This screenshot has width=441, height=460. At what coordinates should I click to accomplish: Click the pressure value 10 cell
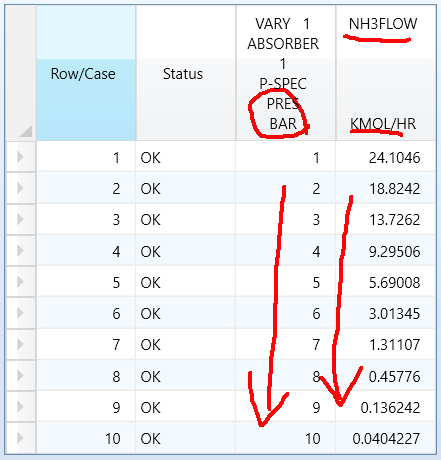click(x=286, y=438)
